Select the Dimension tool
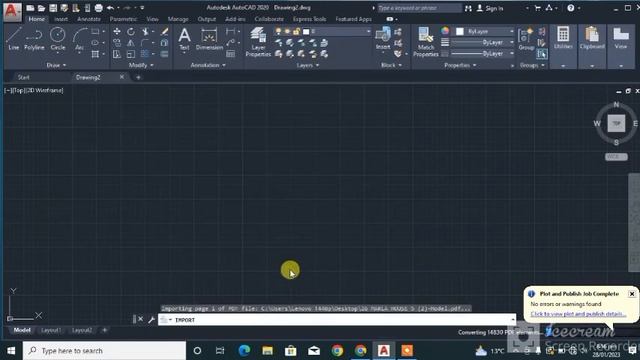 209,39
